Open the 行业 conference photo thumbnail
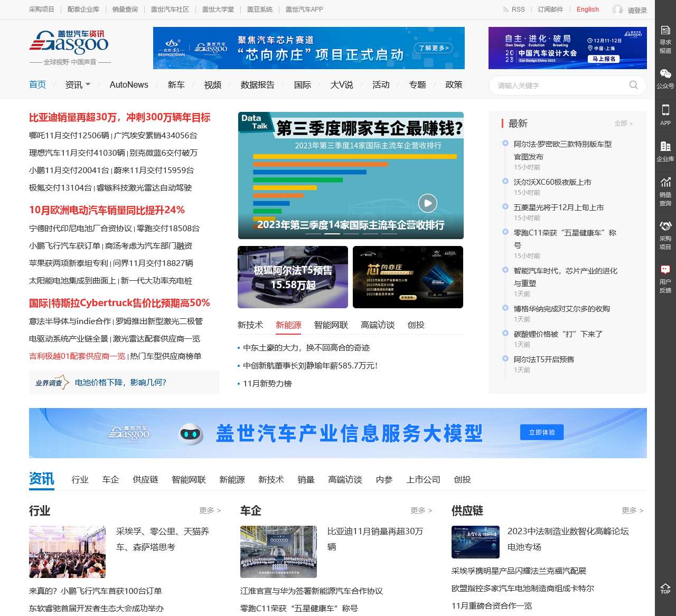 (67, 552)
